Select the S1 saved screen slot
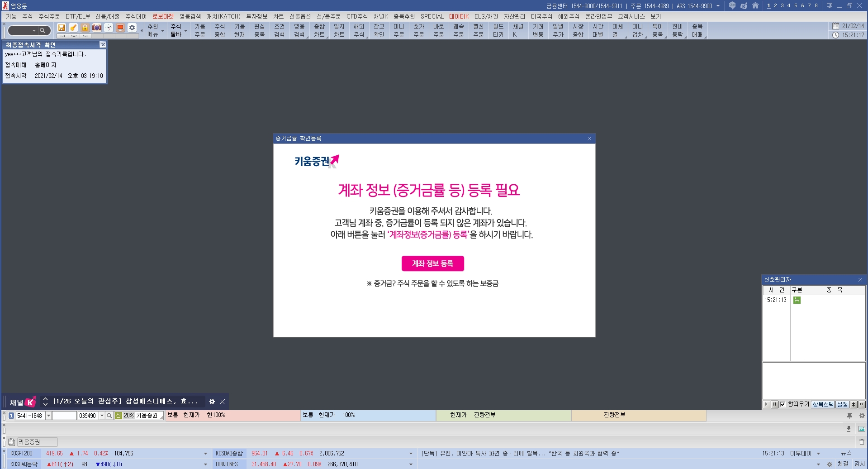 point(62,36)
